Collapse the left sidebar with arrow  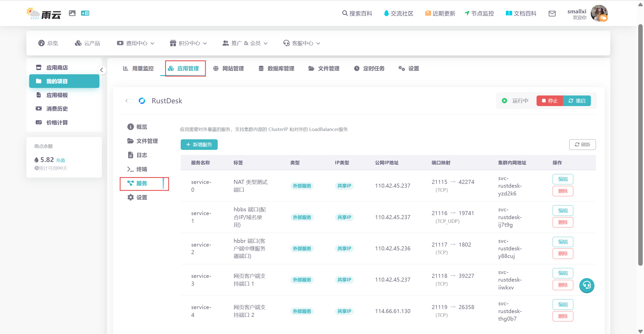[102, 70]
